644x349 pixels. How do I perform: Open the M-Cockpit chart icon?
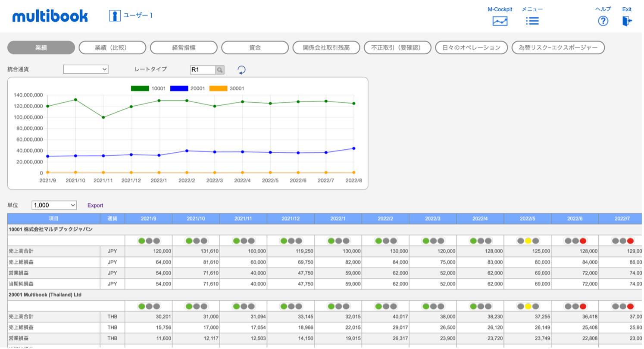point(500,21)
